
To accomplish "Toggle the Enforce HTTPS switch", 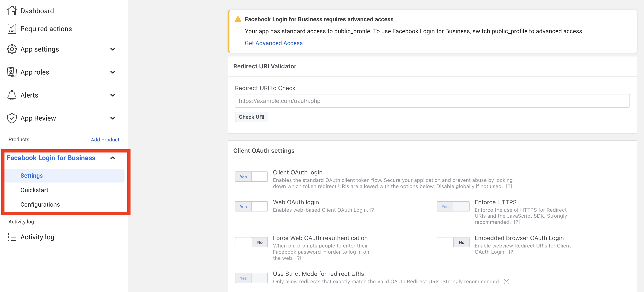I will pyautogui.click(x=453, y=207).
